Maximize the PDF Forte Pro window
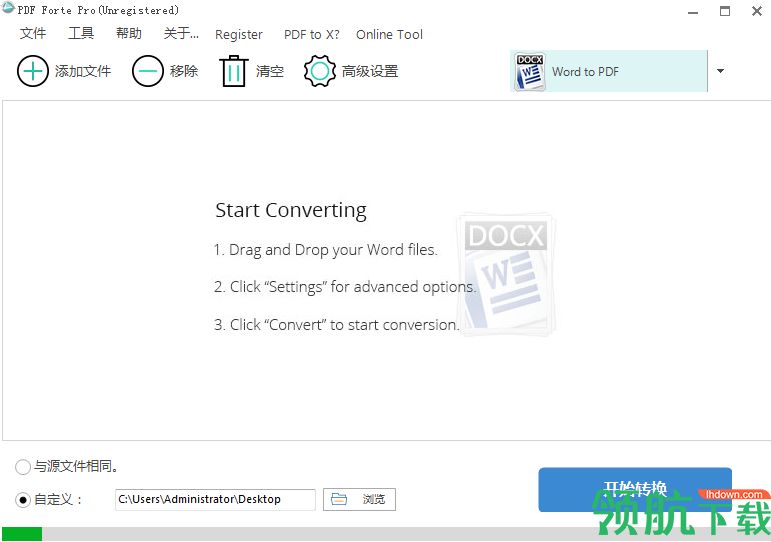 pos(725,11)
